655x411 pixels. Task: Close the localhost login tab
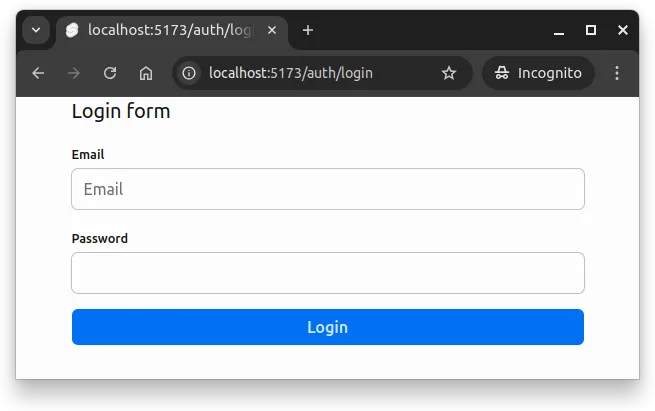pos(272,30)
